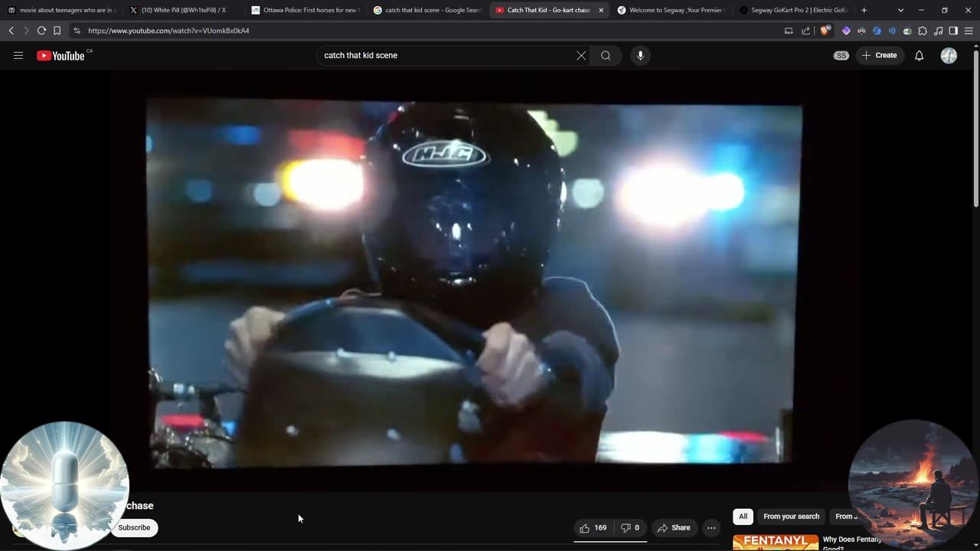Open the blue sound waves extension

click(x=892, y=31)
